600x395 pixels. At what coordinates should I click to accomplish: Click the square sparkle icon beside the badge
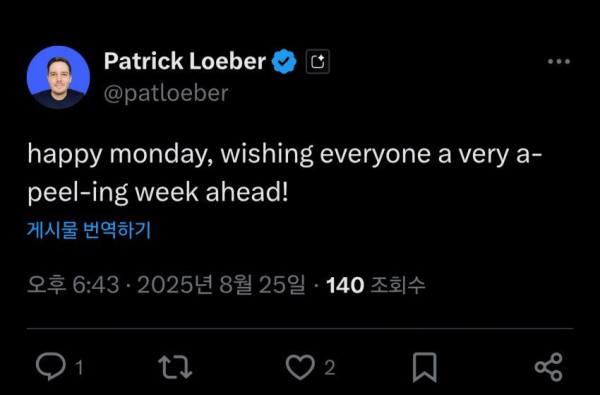[x=318, y=62]
